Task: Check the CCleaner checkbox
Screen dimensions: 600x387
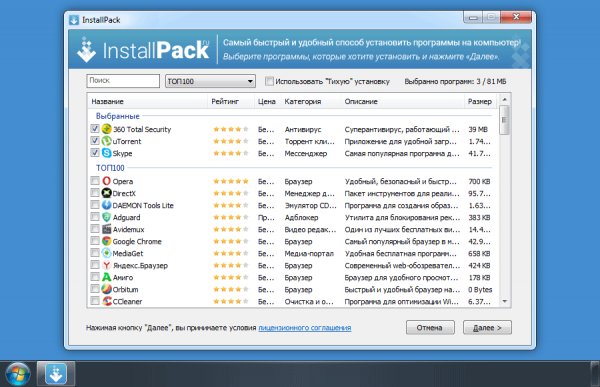Action: point(95,301)
